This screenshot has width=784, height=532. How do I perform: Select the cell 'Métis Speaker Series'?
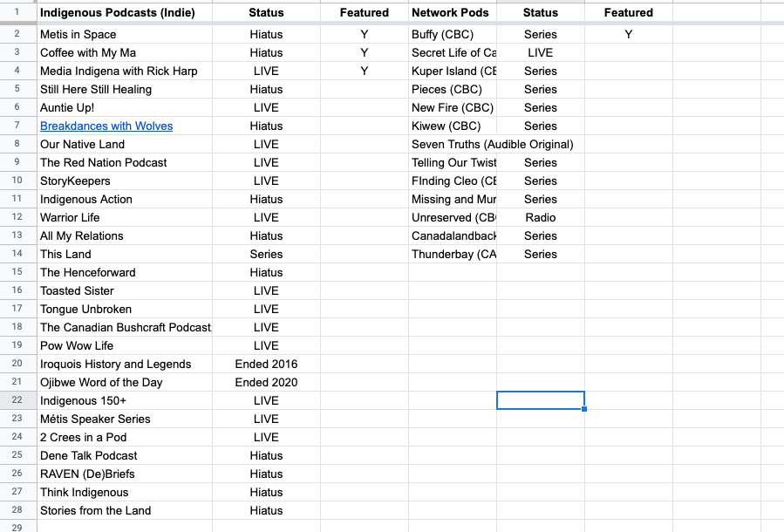[x=125, y=419]
